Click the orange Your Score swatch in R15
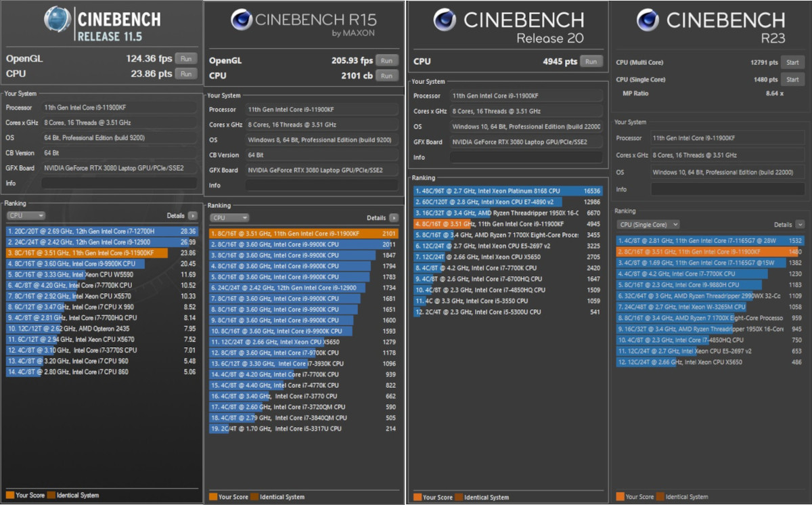This screenshot has width=812, height=505. [213, 497]
